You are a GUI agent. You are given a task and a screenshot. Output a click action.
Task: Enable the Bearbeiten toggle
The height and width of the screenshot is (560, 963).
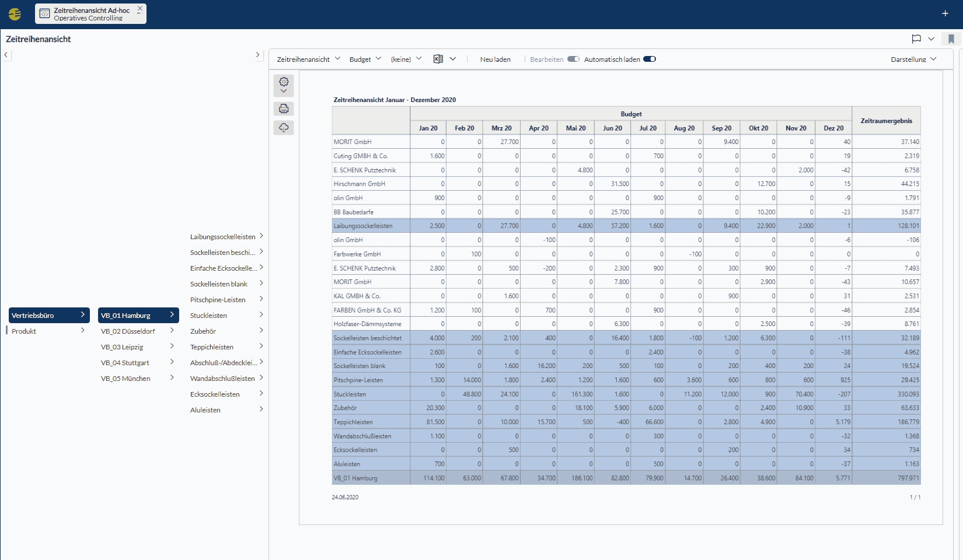point(573,59)
